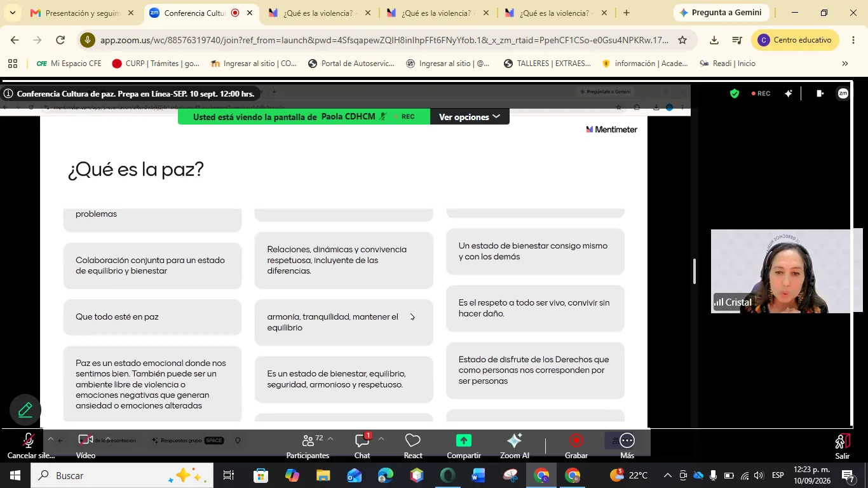
Task: Click the green encryption shield icon
Action: coord(735,93)
